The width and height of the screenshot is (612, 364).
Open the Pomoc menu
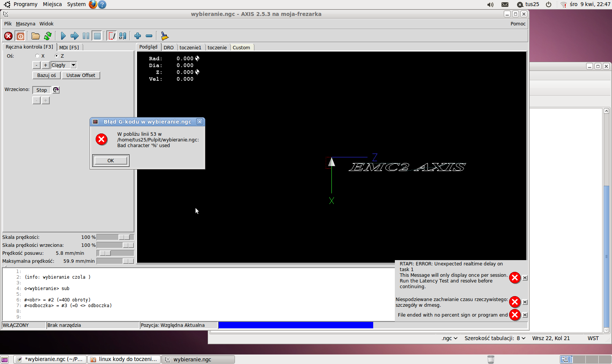pos(518,24)
